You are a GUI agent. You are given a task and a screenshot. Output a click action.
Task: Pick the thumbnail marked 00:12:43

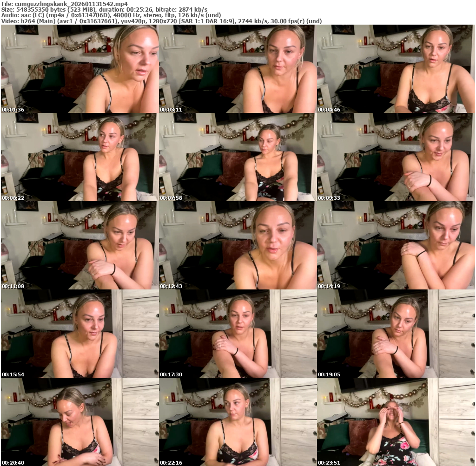(238, 245)
